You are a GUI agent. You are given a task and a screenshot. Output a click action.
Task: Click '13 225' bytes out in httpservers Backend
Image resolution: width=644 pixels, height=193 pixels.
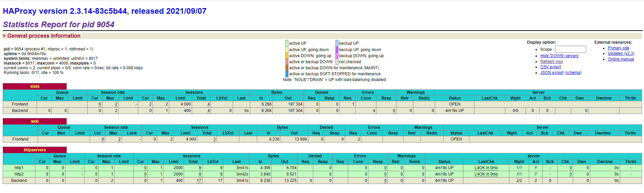290,181
